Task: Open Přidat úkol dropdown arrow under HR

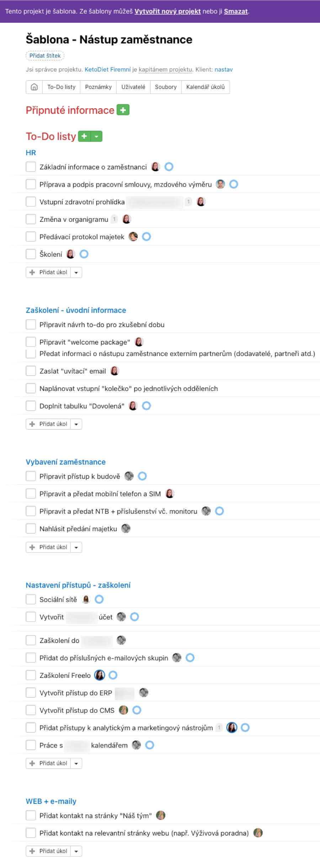Action: 76,272
